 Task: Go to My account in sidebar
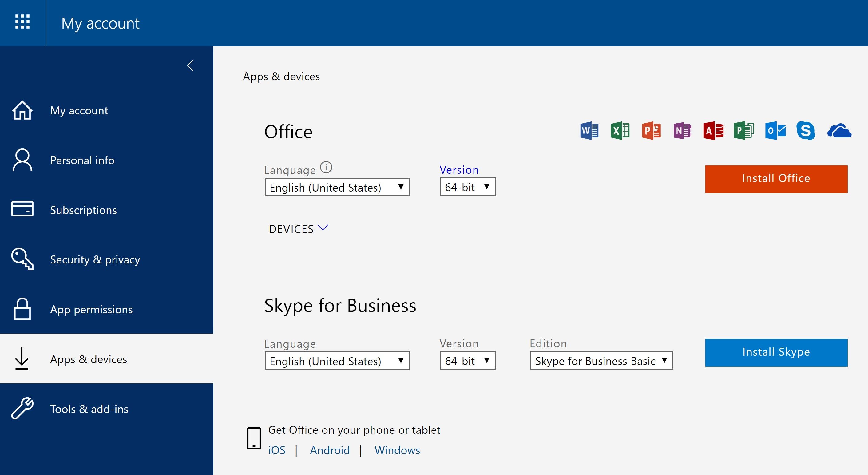pyautogui.click(x=106, y=110)
